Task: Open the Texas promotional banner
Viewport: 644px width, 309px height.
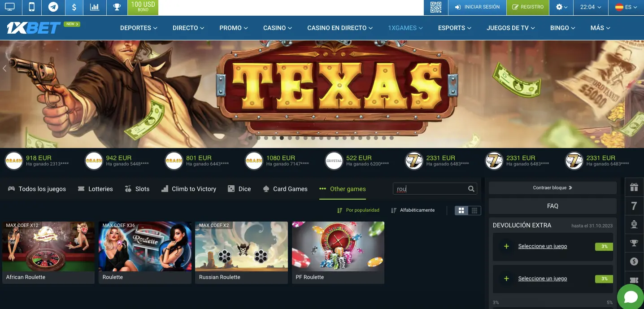Action: coord(322,94)
